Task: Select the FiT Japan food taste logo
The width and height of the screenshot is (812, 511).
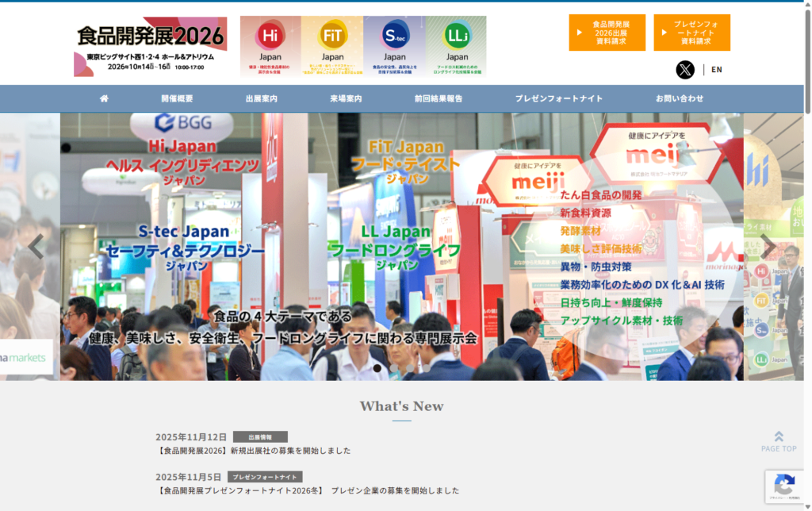Action: pos(332,40)
